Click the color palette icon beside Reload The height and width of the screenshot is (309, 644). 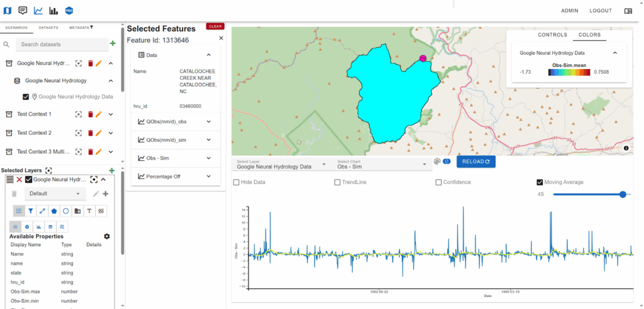click(437, 161)
